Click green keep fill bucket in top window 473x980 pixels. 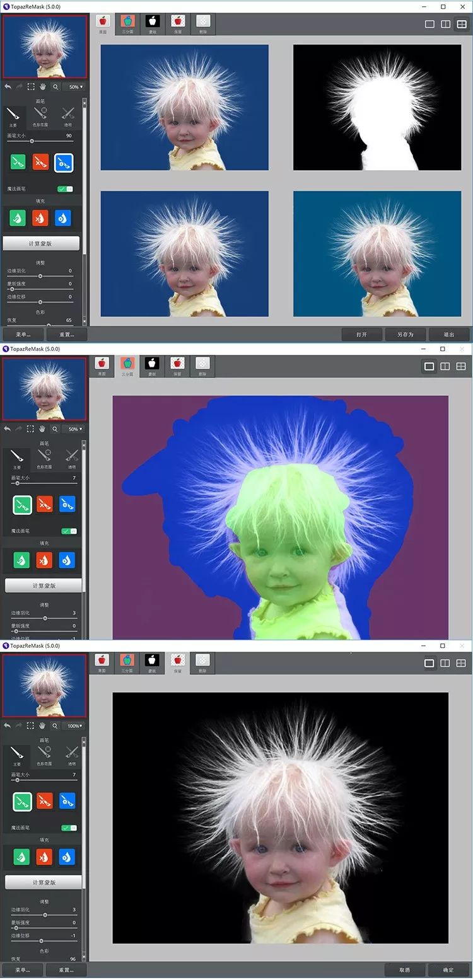18,218
